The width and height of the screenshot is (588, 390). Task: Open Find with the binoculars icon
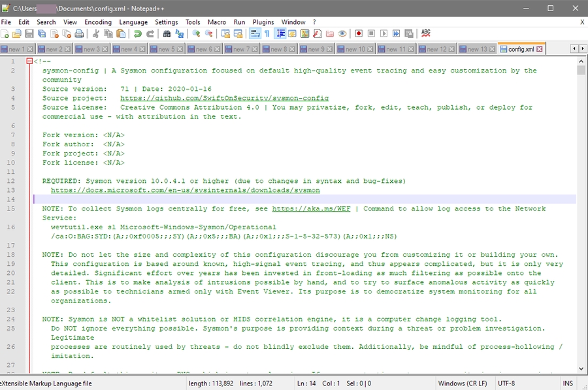[167, 33]
